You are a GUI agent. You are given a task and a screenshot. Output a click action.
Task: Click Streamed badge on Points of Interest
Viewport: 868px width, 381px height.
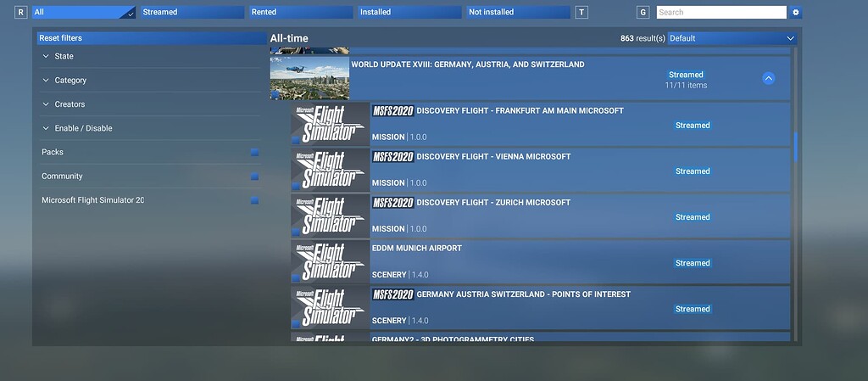[693, 310]
